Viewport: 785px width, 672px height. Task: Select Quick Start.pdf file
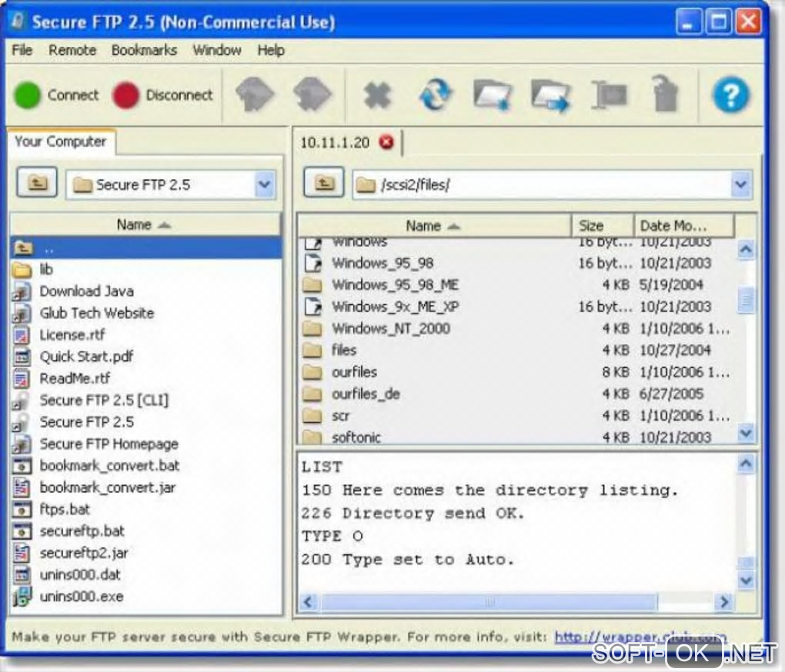click(x=145, y=356)
